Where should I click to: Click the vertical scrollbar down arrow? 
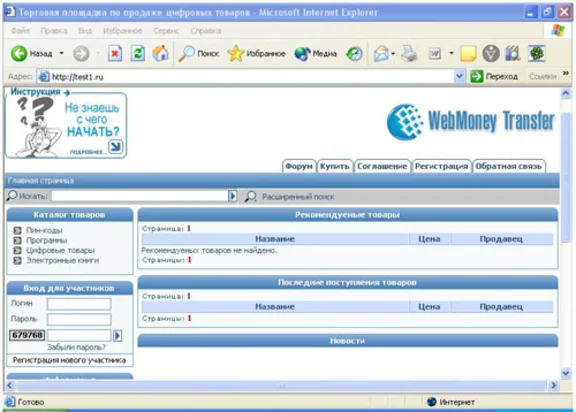(x=566, y=374)
